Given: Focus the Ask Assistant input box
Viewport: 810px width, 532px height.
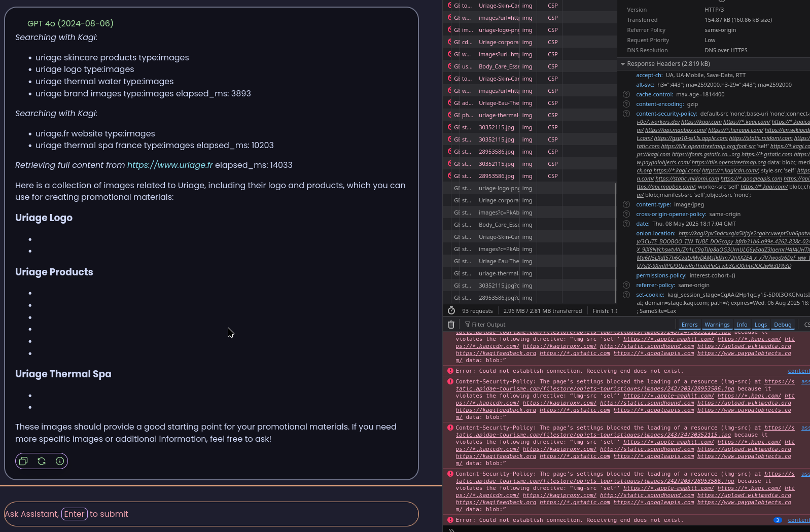Looking at the screenshot, I should [x=211, y=514].
